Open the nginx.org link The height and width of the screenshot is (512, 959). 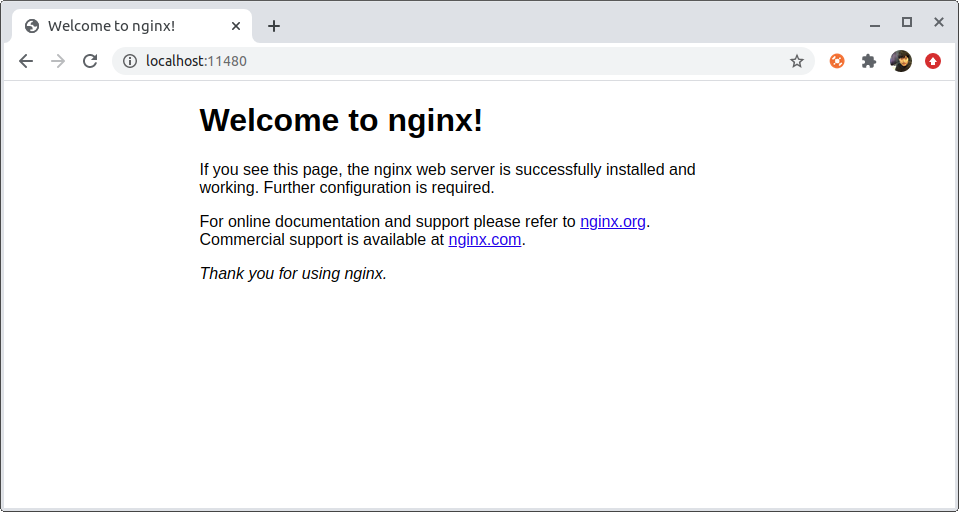613,221
